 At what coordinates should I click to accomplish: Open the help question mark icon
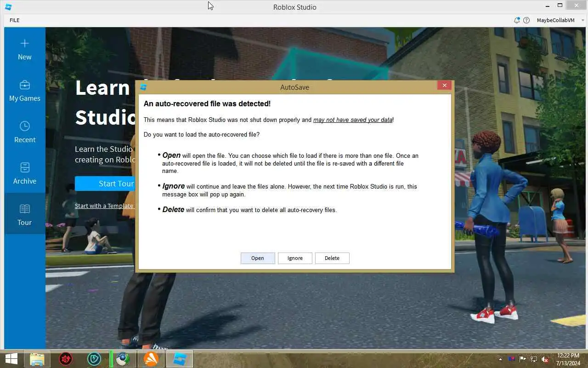click(526, 20)
